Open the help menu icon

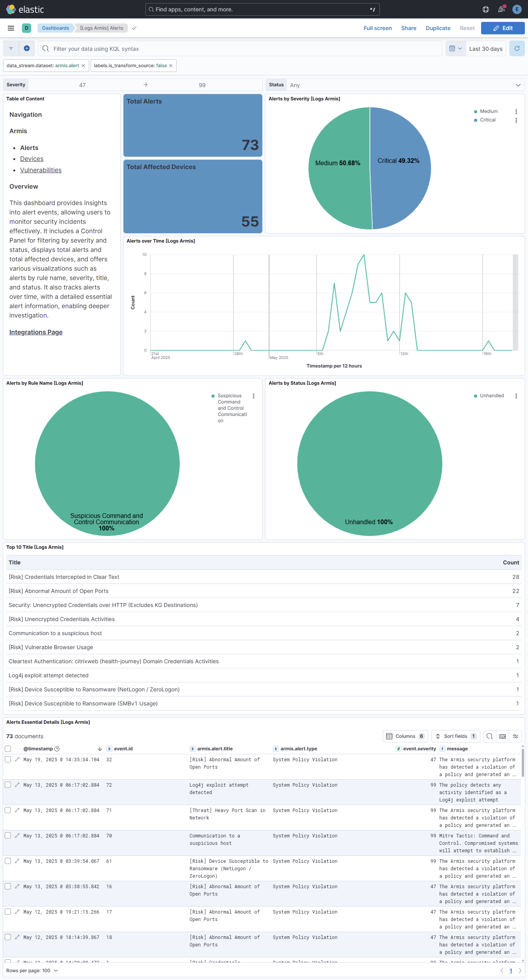(486, 9)
